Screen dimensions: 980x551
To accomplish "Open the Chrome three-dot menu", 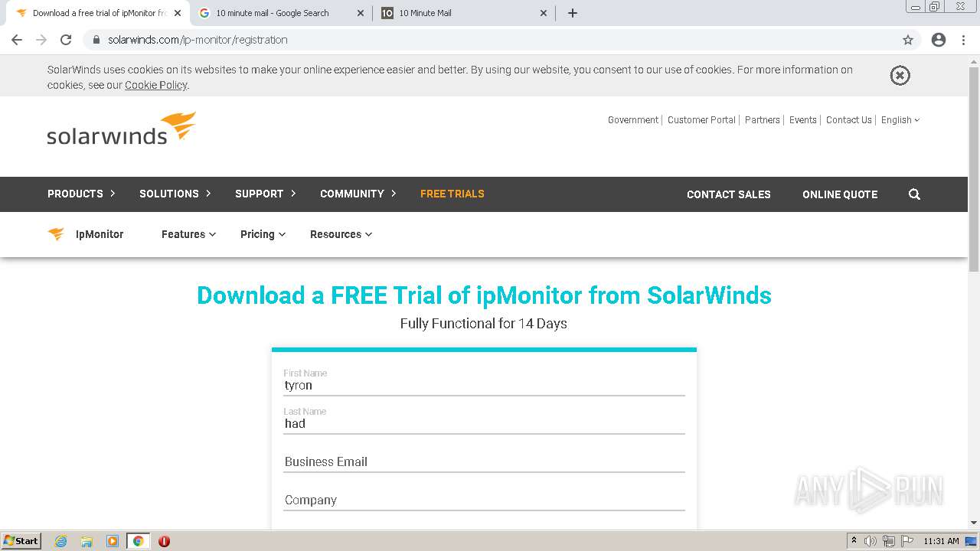I will click(x=963, y=40).
